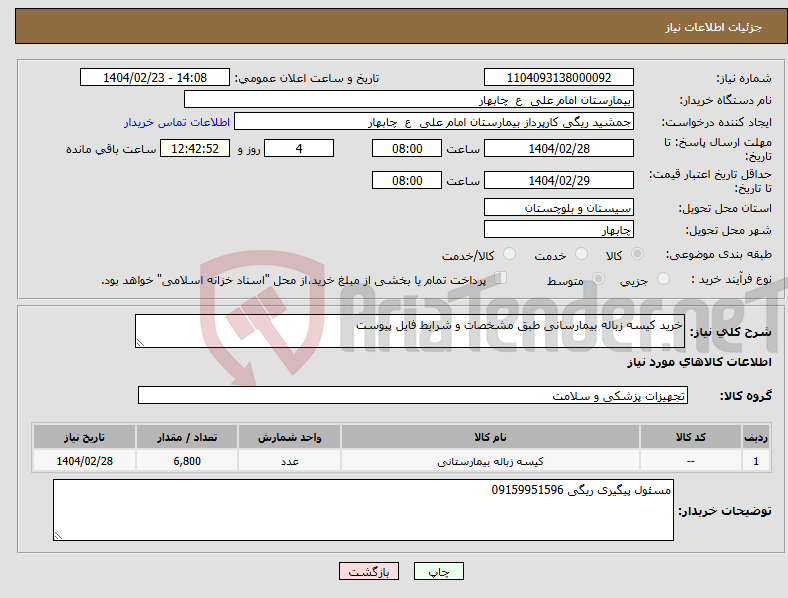788x598 pixels.
Task: Click the response deadline date 1404/02/28 field
Action: coord(558,148)
